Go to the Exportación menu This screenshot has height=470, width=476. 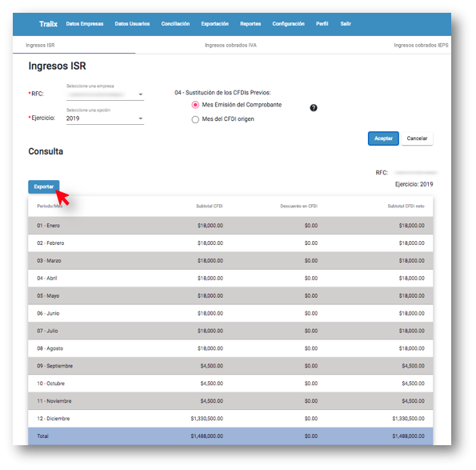point(215,24)
